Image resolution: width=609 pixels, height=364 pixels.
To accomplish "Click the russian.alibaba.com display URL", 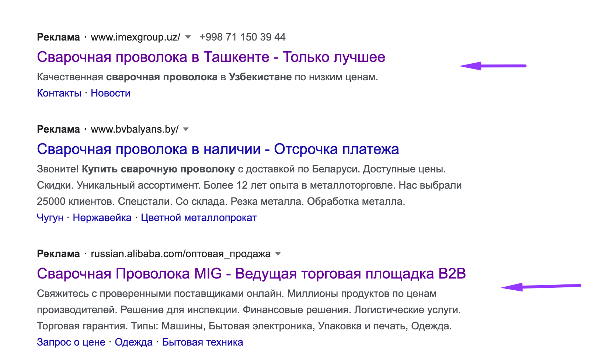I will tap(181, 254).
